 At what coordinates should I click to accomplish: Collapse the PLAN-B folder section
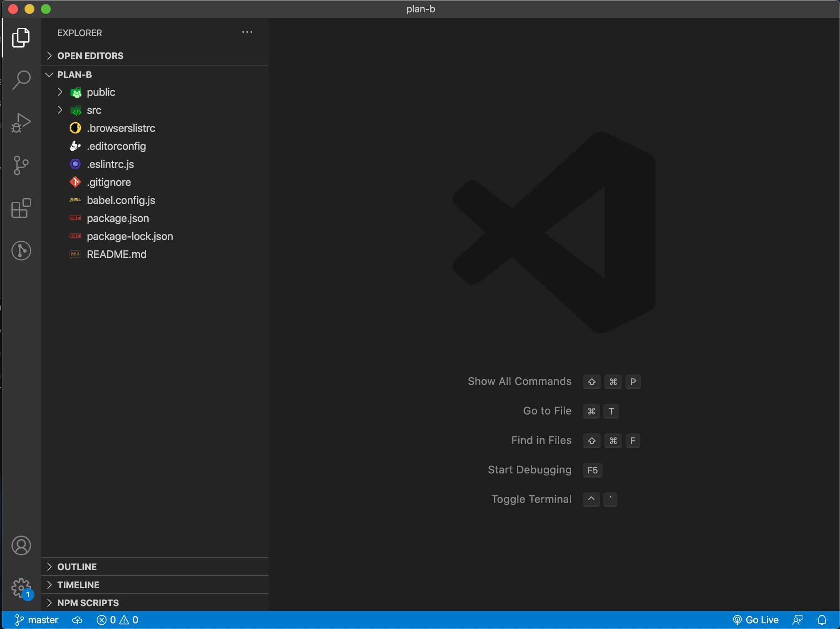[155, 75]
